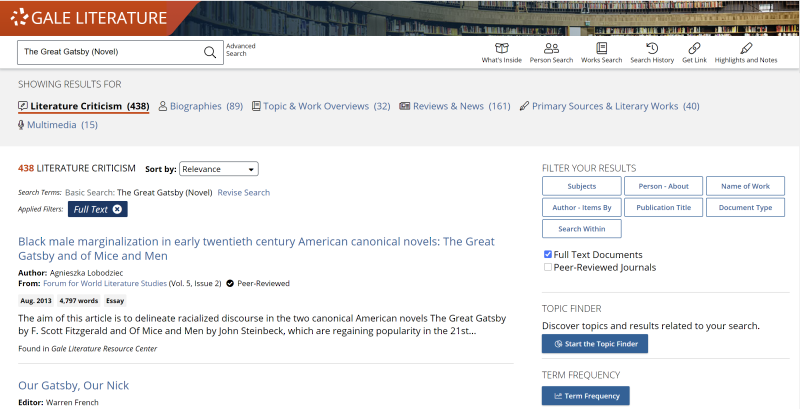Viewport: 800px width, 409px height.
Task: Open Highlights and Notes
Action: pos(746,53)
